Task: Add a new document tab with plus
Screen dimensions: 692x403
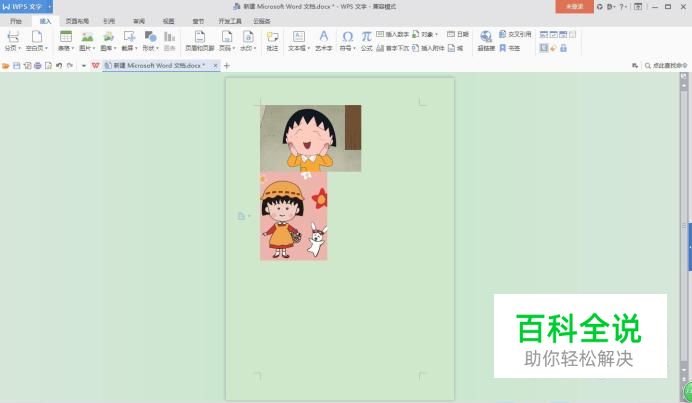Action: coord(227,66)
